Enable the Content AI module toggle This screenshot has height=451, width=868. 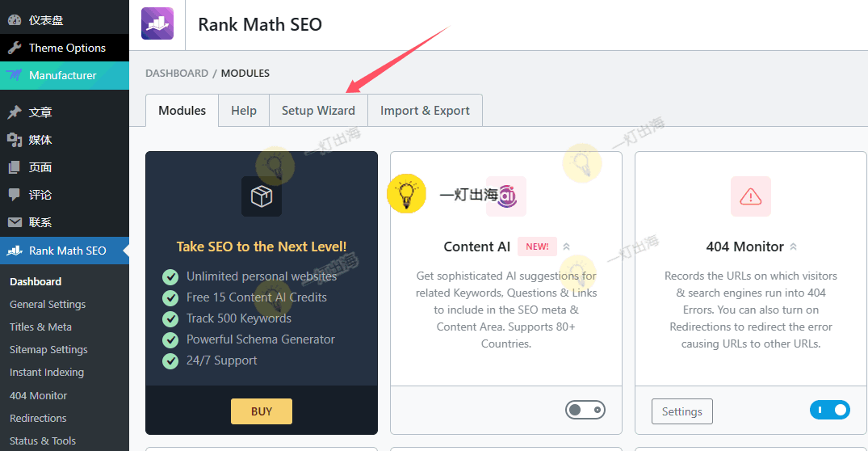click(585, 411)
